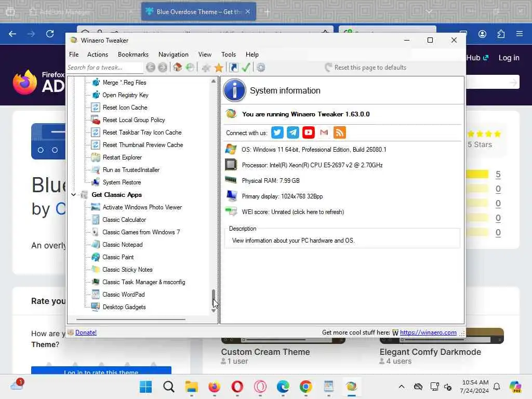
Task: Collapse the Get Classic Apps tree node
Action: (x=74, y=195)
